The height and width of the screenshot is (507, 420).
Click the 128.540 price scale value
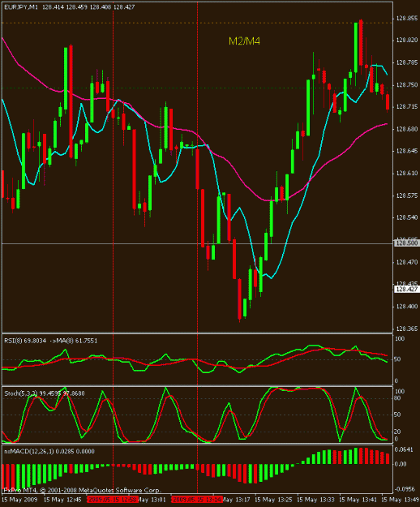point(407,217)
